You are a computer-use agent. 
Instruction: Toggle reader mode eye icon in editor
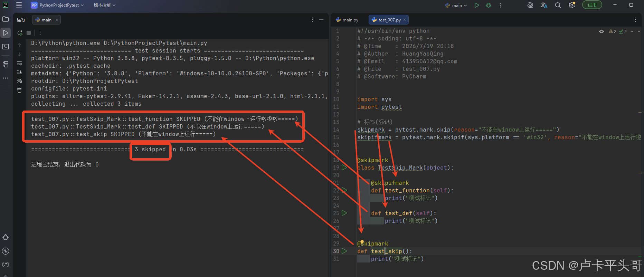coord(602,31)
